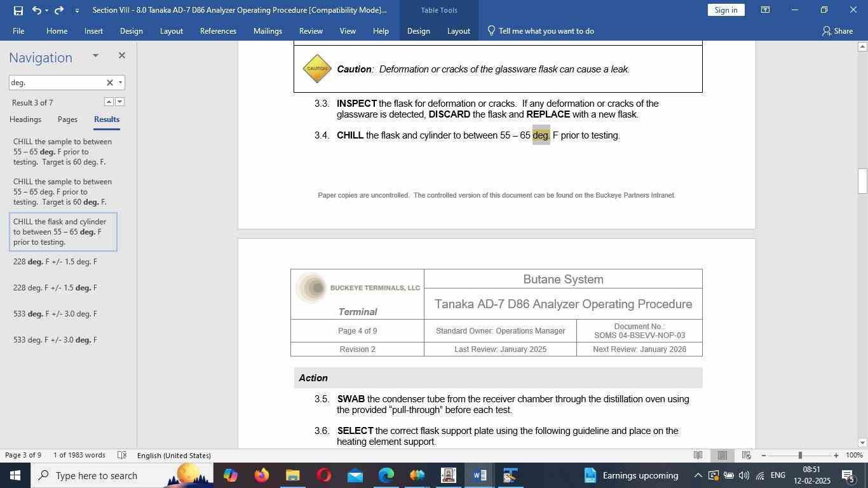Click the Share button
The height and width of the screenshot is (488, 868).
point(837,30)
